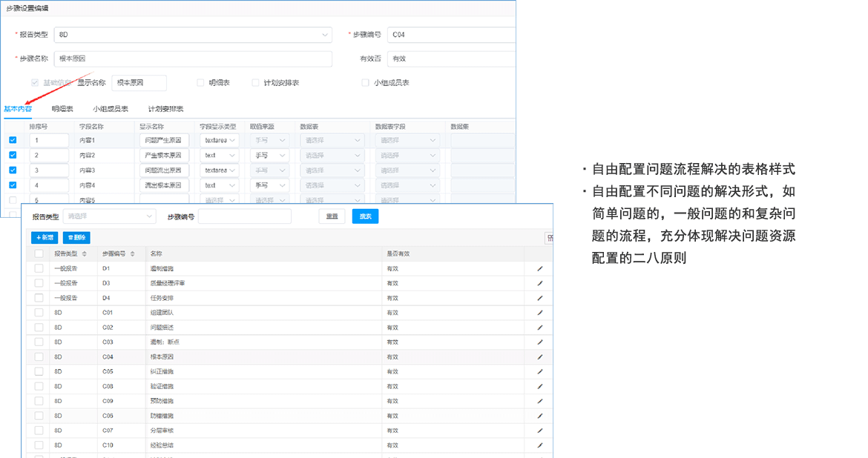Image resolution: width=868 pixels, height=458 pixels.
Task: Click the trash icon on the 删除 button
Action: 70,236
